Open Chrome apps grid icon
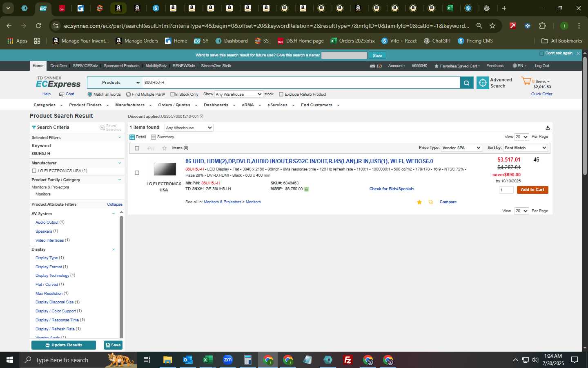Screen dimensions: 588x368 37,41
